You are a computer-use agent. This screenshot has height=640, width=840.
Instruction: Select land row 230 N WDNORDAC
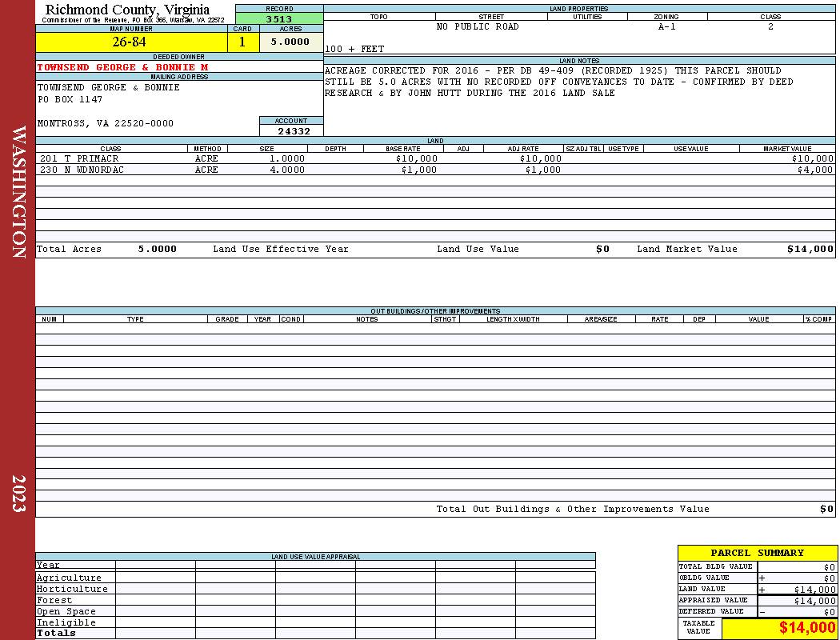435,170
